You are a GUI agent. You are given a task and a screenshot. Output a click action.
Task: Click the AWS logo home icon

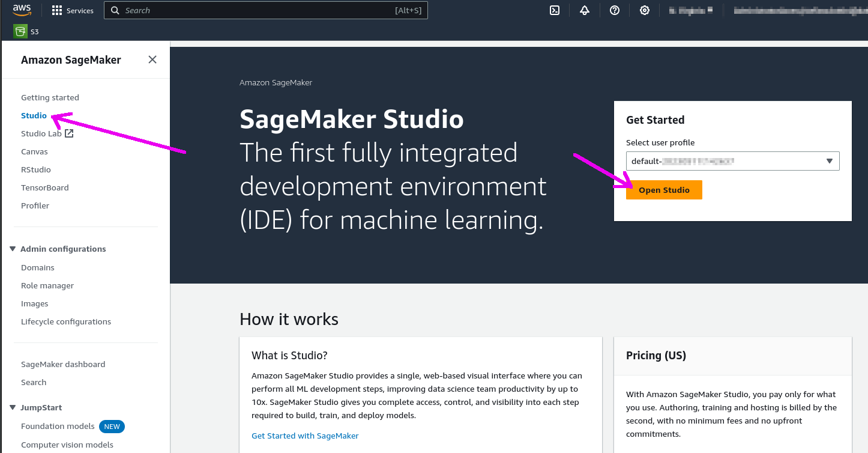[22, 10]
